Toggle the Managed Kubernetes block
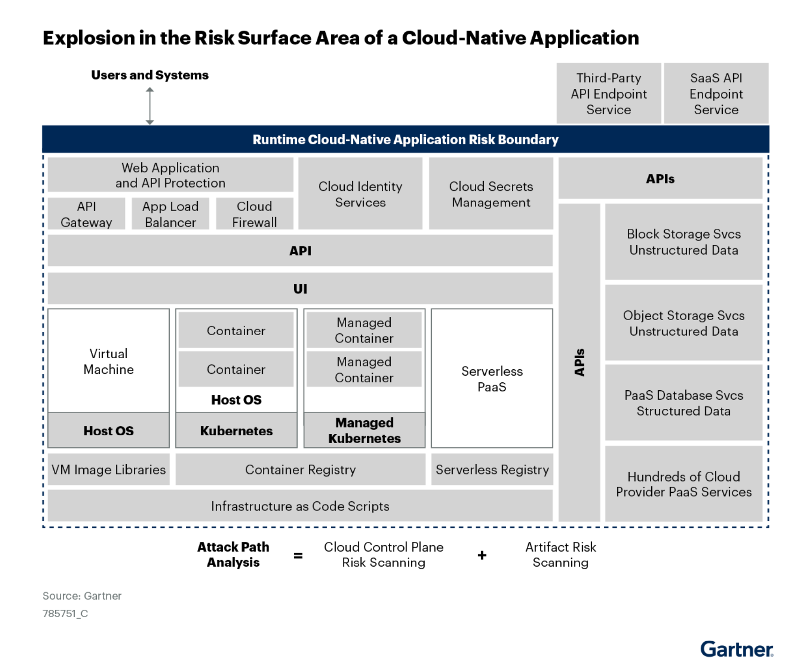Screen dimensions: 800x672 pos(364,429)
